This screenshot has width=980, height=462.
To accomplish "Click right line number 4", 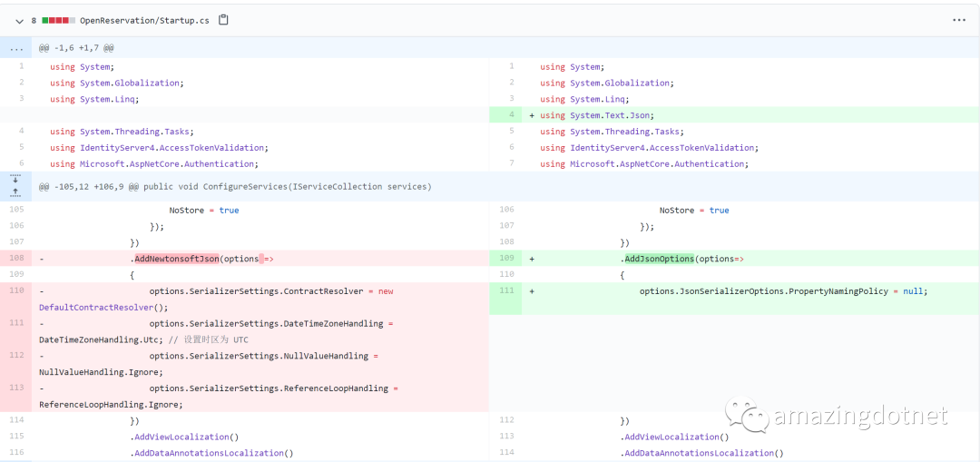I will (505, 115).
